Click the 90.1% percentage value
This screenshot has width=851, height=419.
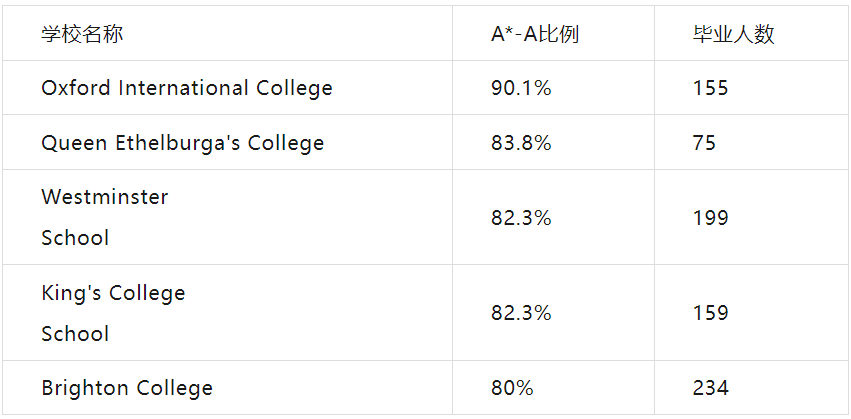[x=521, y=88]
